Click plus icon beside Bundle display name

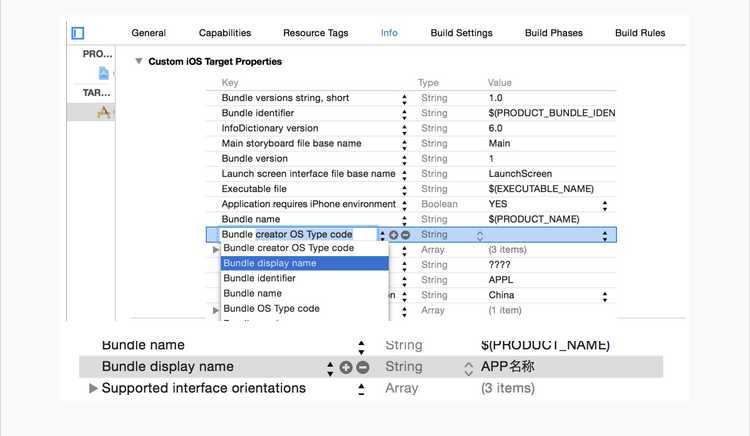click(x=346, y=367)
